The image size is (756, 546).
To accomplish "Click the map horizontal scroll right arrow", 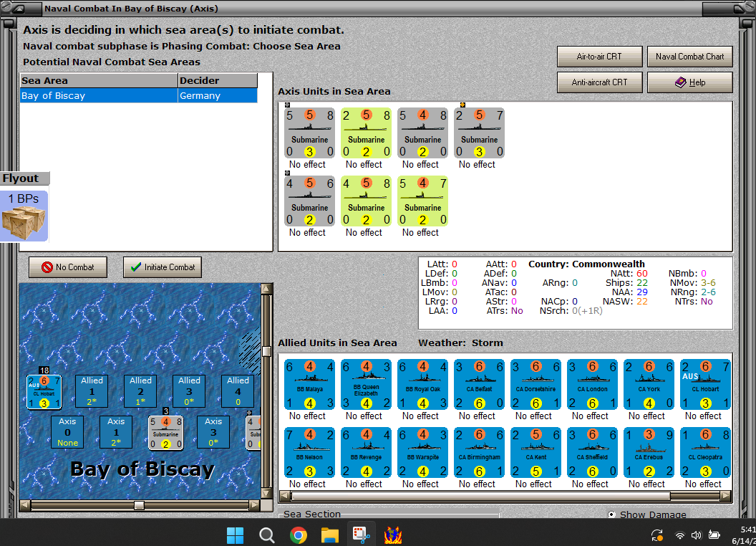I will 255,505.
